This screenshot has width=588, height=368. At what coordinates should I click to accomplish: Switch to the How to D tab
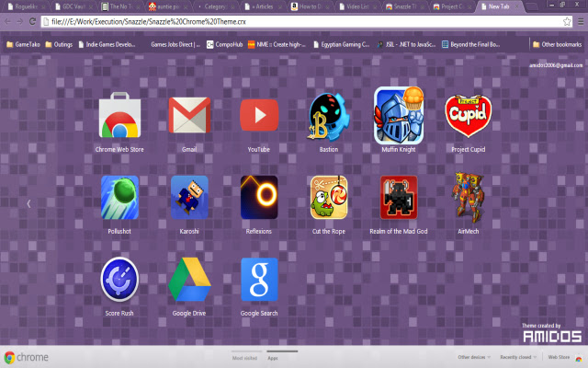click(x=310, y=6)
